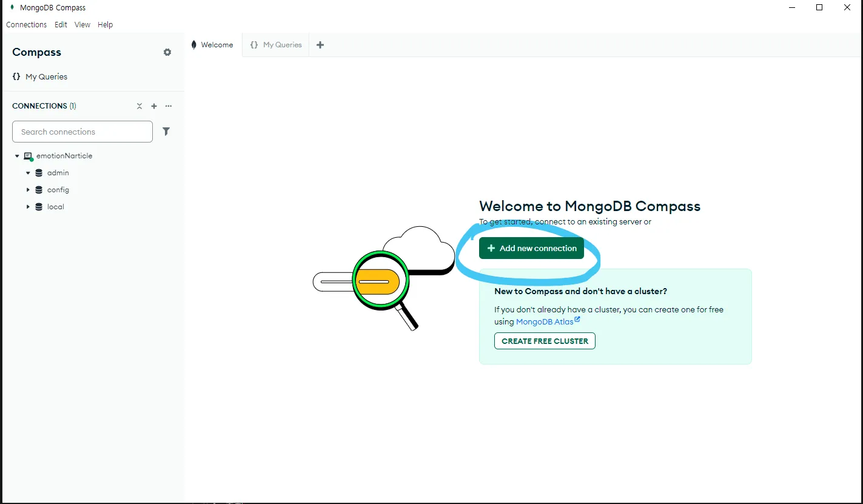Collapse all connections icon

(x=139, y=106)
